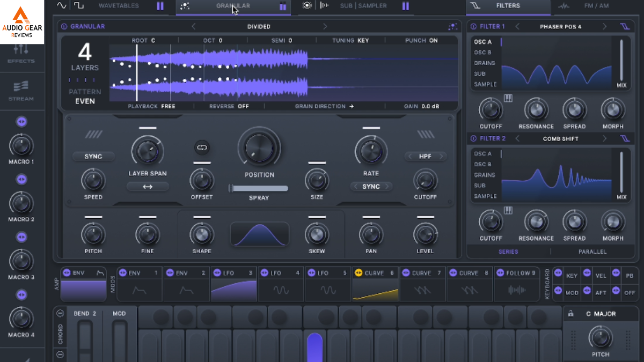Viewport: 644px width, 362px height.
Task: Open the Stream section icon in sidebar
Action: point(20,86)
